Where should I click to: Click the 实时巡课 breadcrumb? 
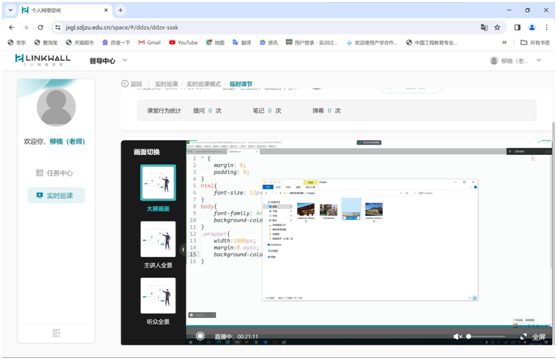(x=166, y=84)
